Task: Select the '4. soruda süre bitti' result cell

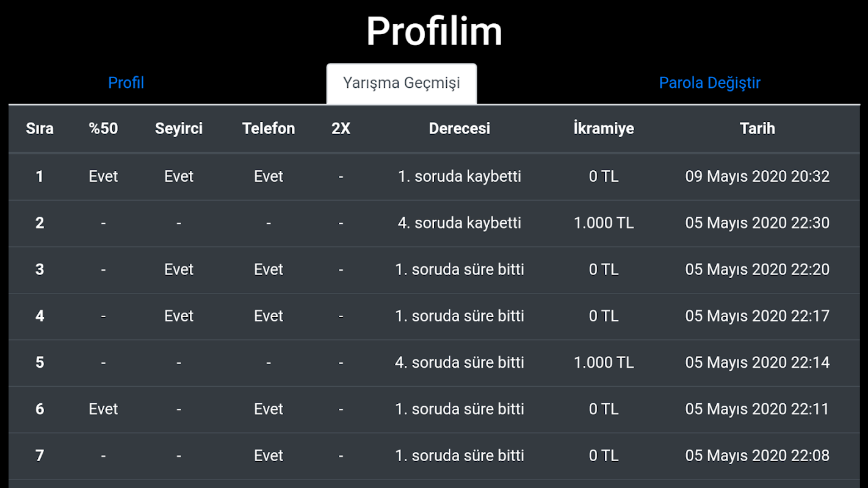Action: click(460, 362)
